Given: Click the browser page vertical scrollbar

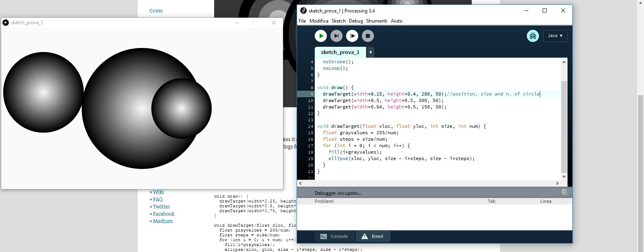Looking at the screenshot, I should (640, 169).
